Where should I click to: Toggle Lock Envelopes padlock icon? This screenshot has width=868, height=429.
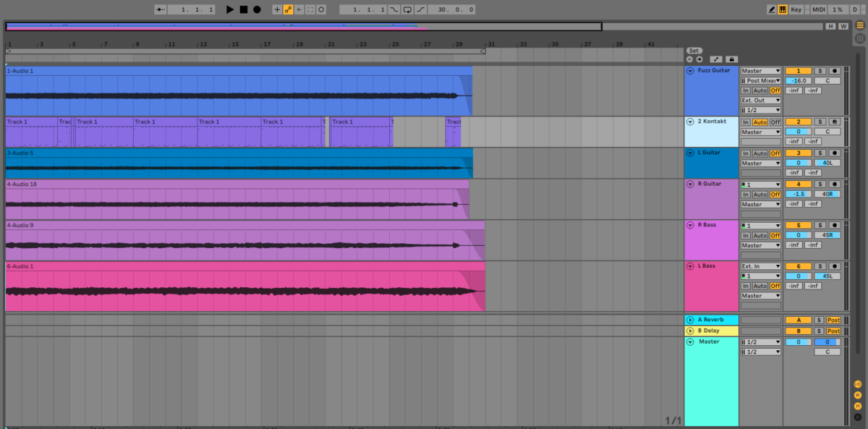pyautogui.click(x=732, y=59)
